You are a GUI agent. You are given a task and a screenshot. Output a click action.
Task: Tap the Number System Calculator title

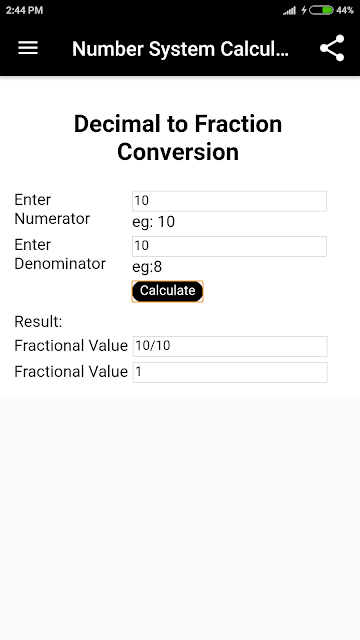[180, 49]
